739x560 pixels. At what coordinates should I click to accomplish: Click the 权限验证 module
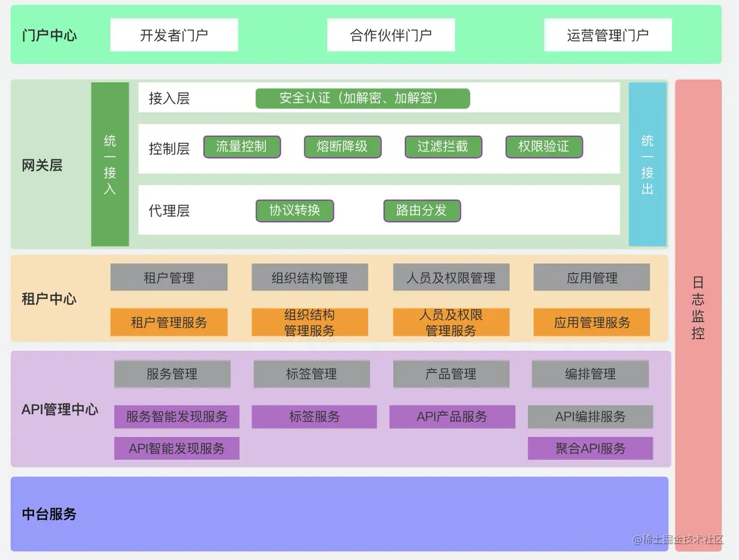pyautogui.click(x=543, y=147)
